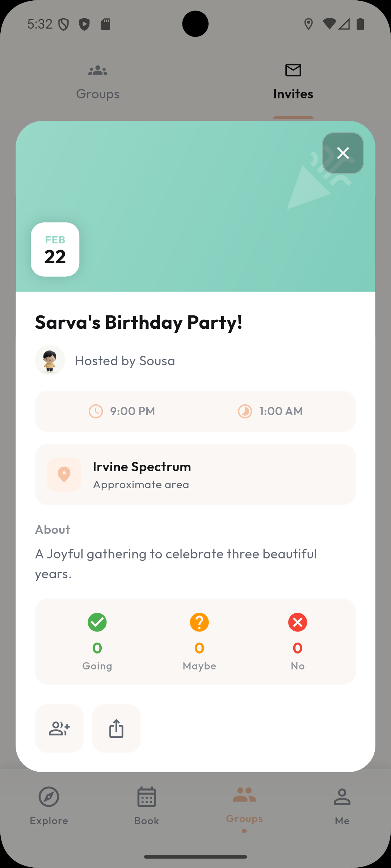This screenshot has height=868, width=391.
Task: Close the event details card
Action: tap(343, 153)
